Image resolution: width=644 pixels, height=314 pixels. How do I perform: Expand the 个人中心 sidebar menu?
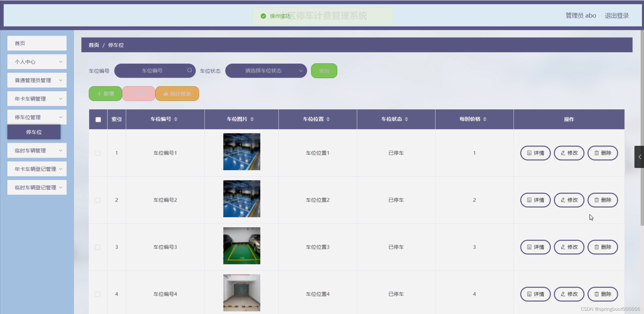[x=37, y=62]
